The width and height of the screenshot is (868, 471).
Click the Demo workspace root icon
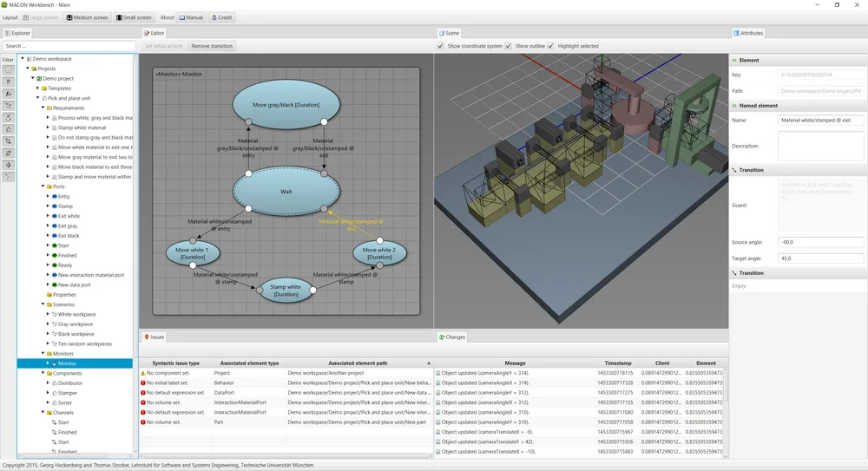tap(29, 59)
